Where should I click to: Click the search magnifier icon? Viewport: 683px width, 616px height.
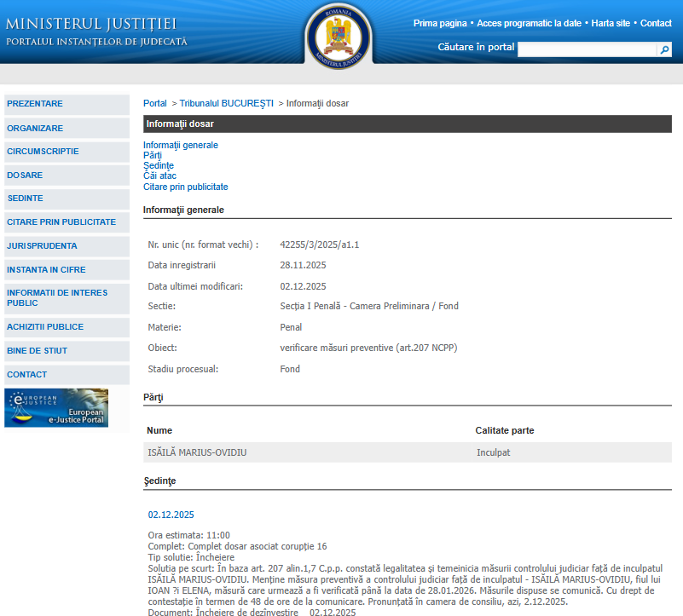click(x=664, y=50)
